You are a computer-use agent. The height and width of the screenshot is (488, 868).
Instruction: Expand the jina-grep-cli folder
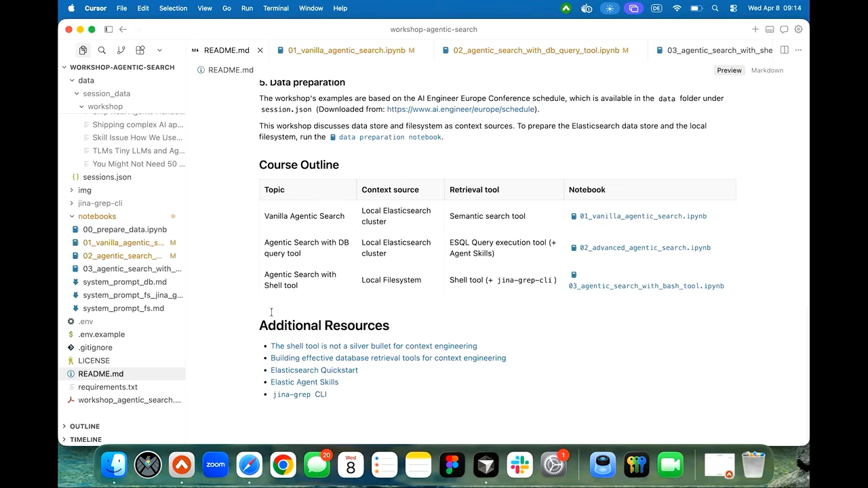100,203
